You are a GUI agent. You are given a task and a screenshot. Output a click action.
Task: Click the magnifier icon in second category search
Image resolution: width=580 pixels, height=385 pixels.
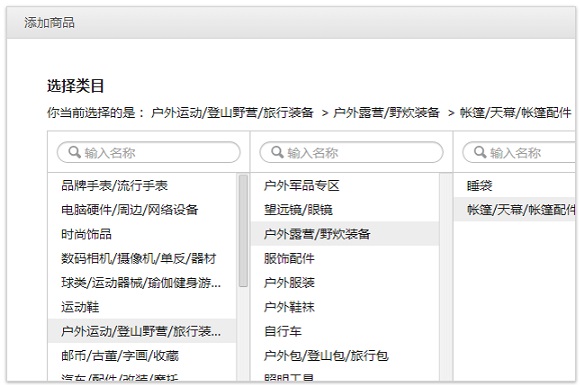point(277,152)
